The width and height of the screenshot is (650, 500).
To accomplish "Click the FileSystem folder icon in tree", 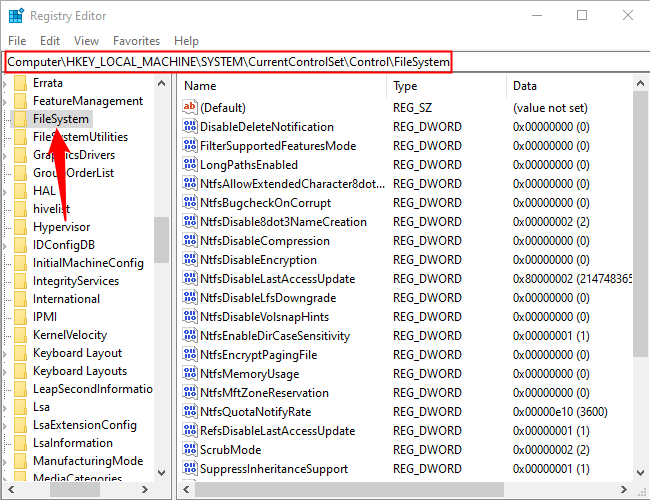I will point(20,119).
